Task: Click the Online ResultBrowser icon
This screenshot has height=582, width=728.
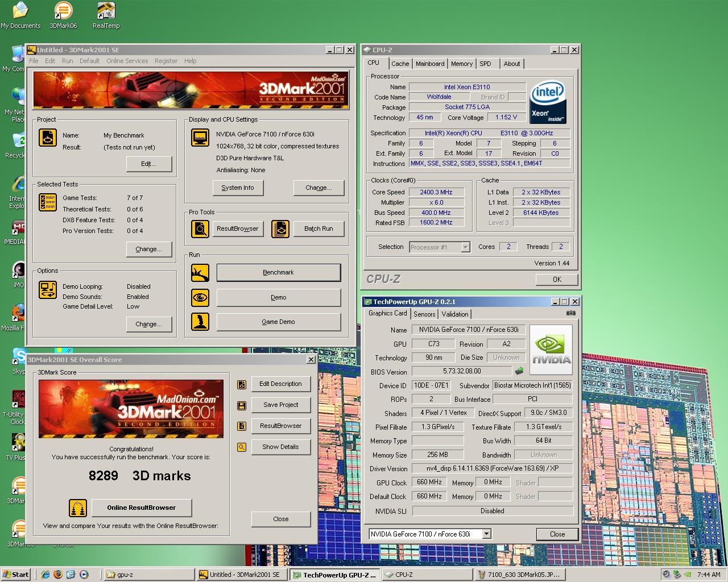Action: point(78,508)
